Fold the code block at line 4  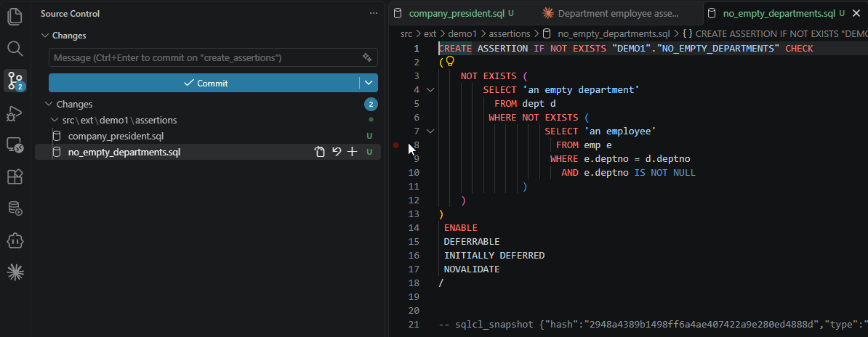coord(430,89)
